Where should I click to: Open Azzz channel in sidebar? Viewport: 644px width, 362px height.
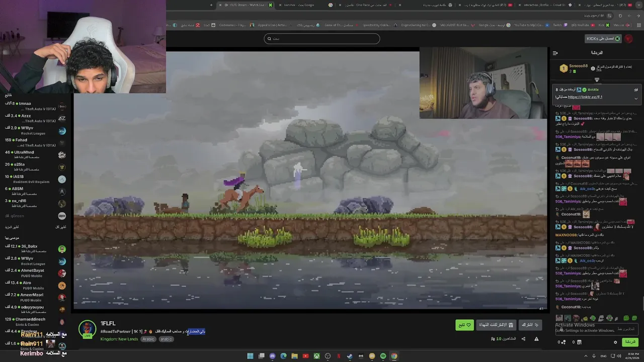pyautogui.click(x=35, y=118)
